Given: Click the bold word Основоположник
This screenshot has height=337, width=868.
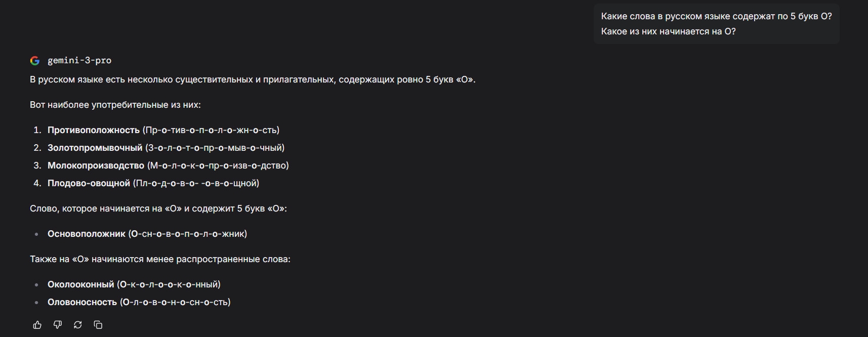Looking at the screenshot, I should tap(87, 234).
